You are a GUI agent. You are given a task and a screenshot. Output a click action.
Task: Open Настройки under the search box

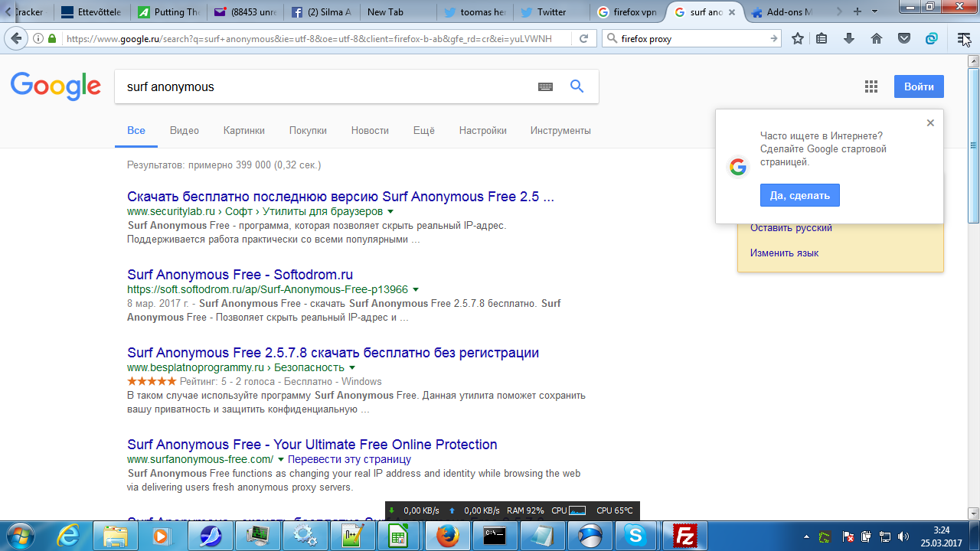point(483,130)
